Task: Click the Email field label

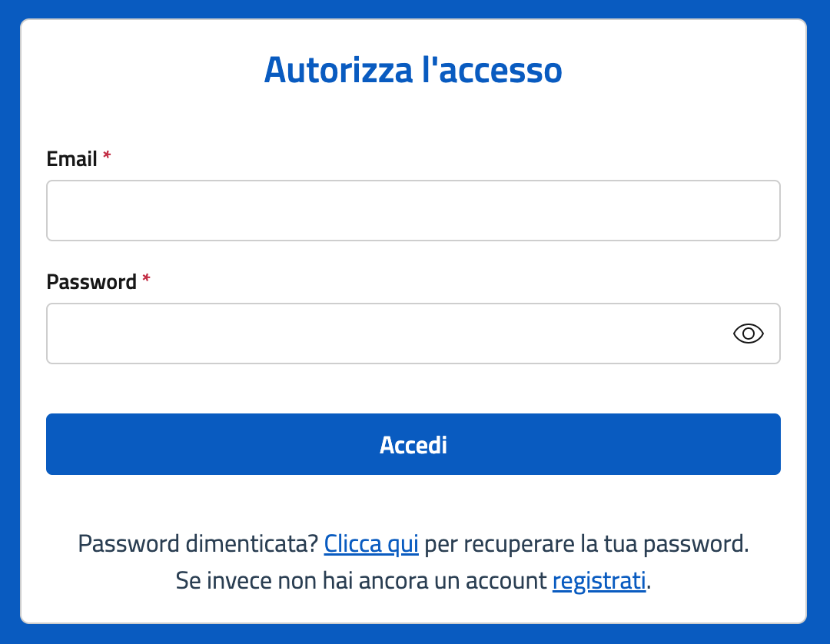Action: (71, 159)
